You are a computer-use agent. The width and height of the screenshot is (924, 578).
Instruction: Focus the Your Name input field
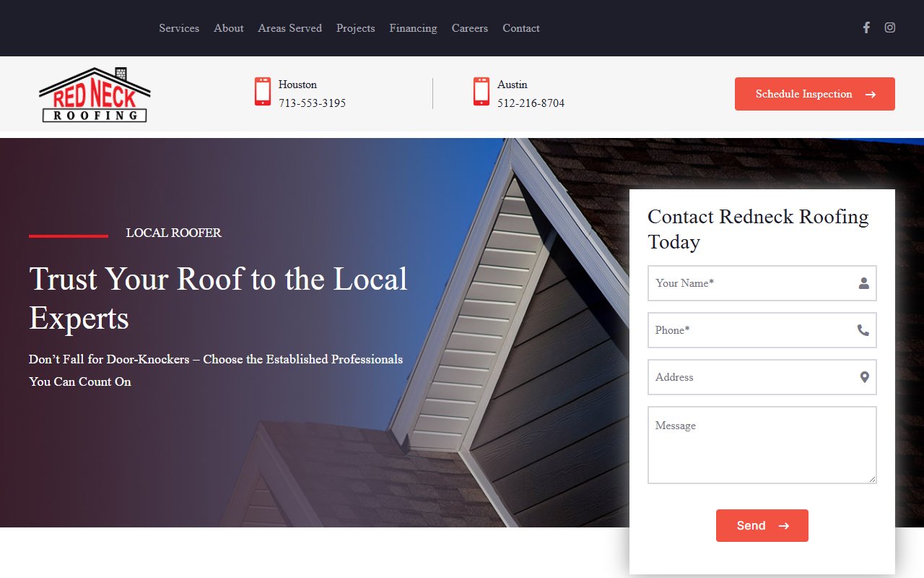762,283
